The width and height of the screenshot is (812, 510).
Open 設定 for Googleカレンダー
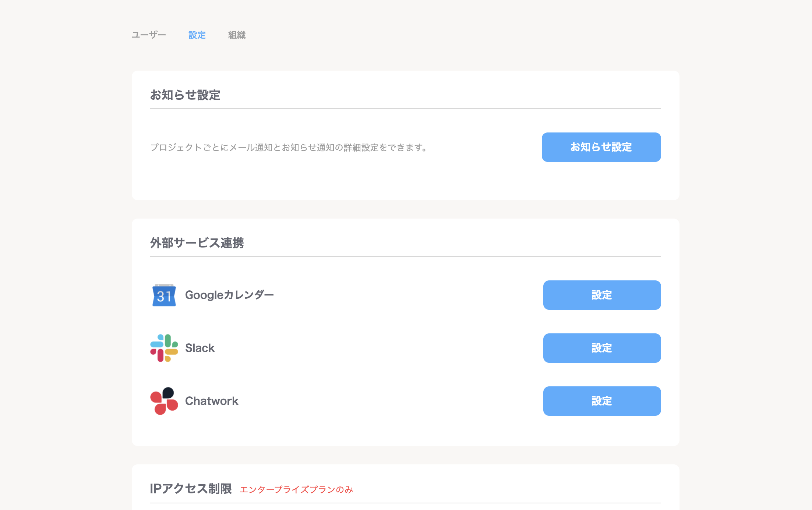click(602, 295)
